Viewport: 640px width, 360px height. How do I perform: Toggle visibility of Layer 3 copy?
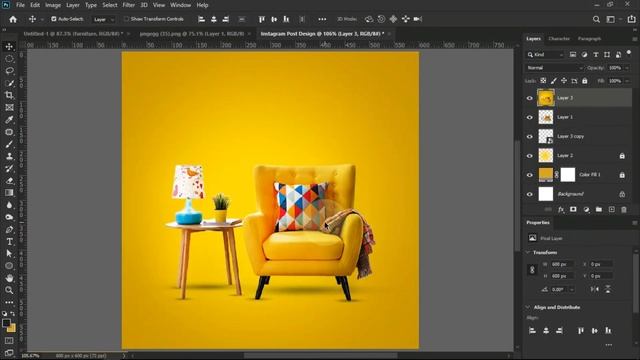(x=529, y=136)
